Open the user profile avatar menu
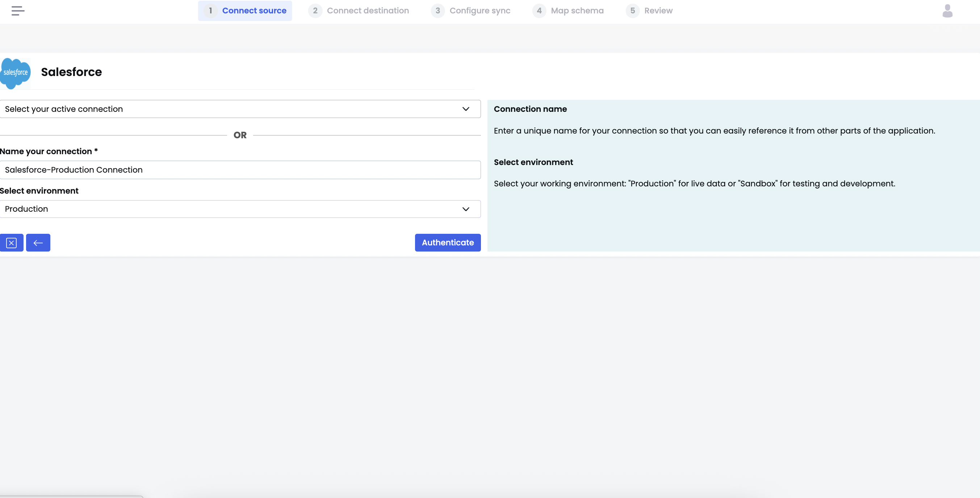 [x=947, y=11]
